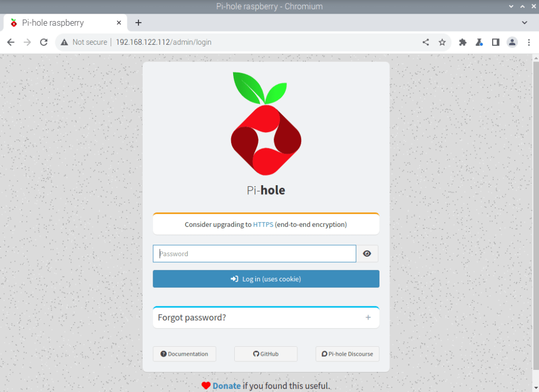The width and height of the screenshot is (539, 392).
Task: Go back with the browser back arrow
Action: coord(11,42)
